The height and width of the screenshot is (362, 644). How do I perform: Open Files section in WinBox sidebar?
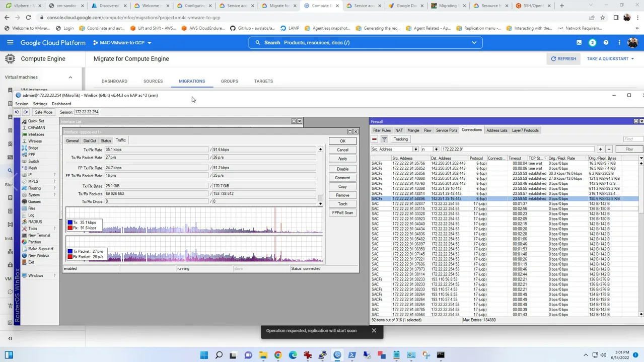tap(32, 208)
